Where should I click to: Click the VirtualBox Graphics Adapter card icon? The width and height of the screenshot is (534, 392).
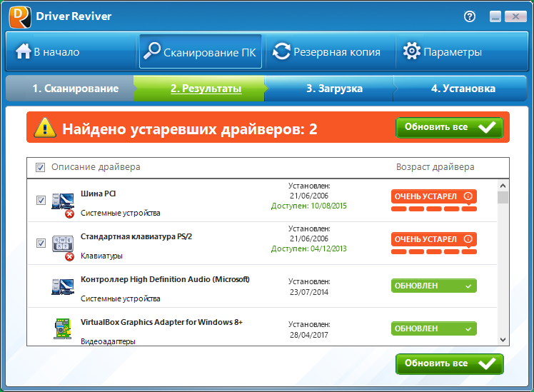coord(62,328)
